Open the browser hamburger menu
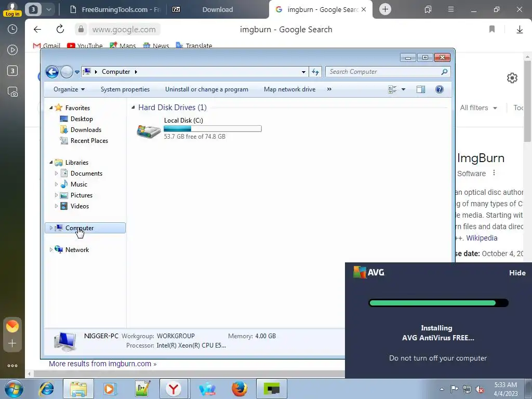The width and height of the screenshot is (532, 399). tap(451, 9)
